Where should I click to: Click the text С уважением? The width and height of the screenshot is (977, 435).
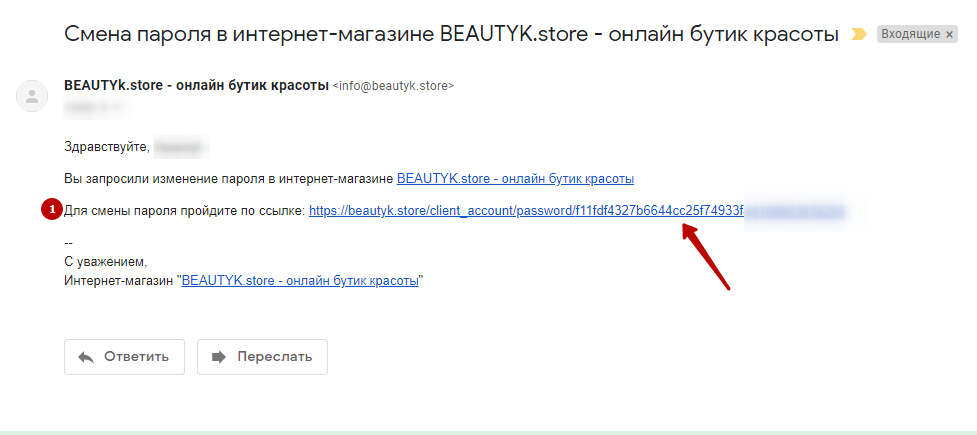(106, 261)
